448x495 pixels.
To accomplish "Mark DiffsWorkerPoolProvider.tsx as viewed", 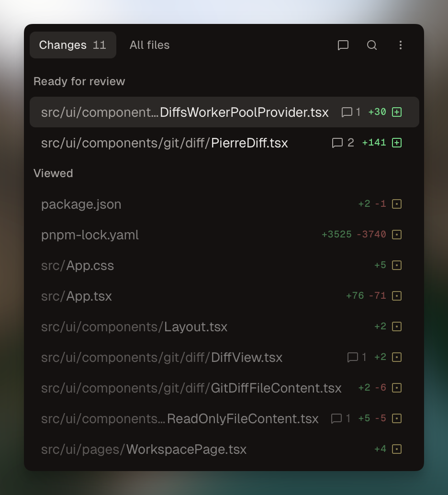I will tap(397, 112).
